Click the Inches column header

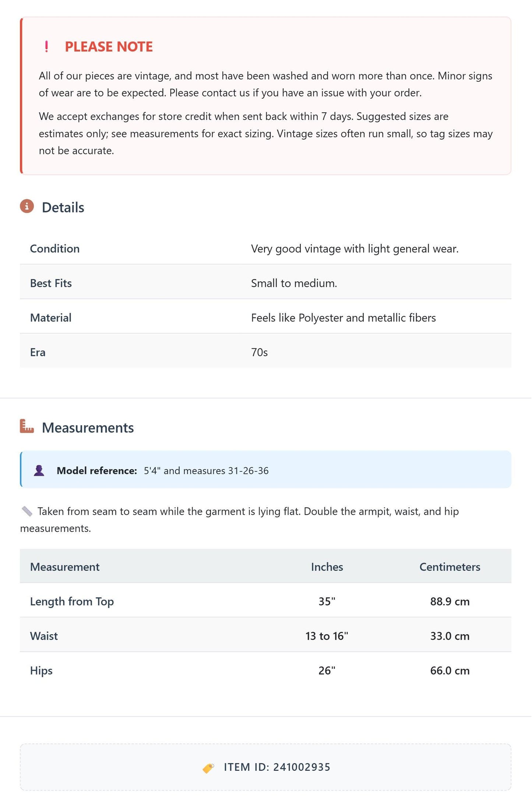click(x=327, y=567)
